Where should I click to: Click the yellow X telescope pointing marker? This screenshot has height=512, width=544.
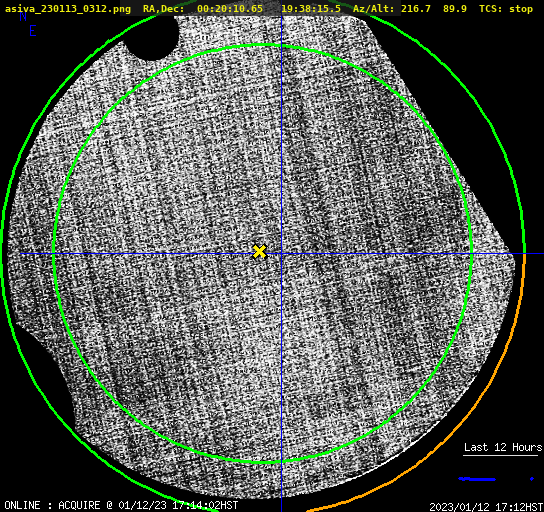click(260, 252)
